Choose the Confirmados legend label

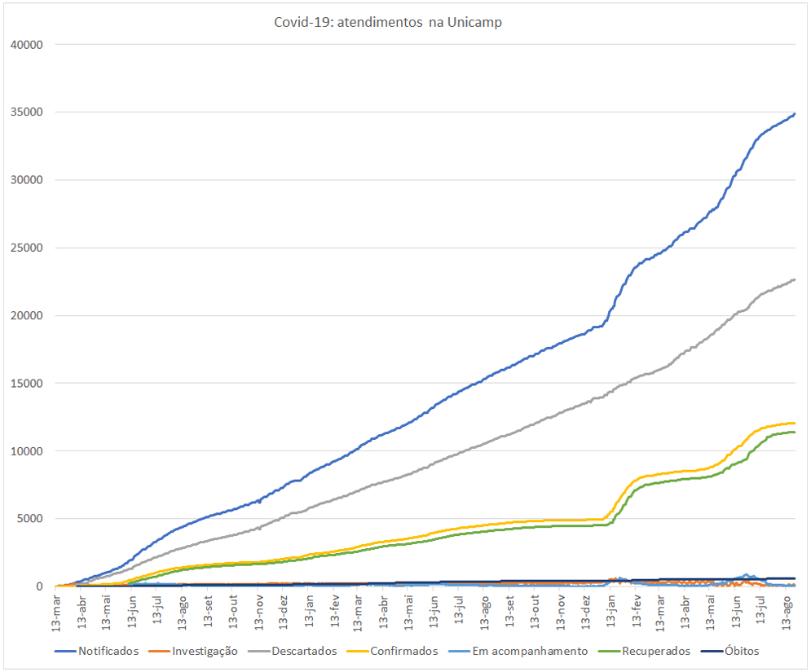click(403, 651)
